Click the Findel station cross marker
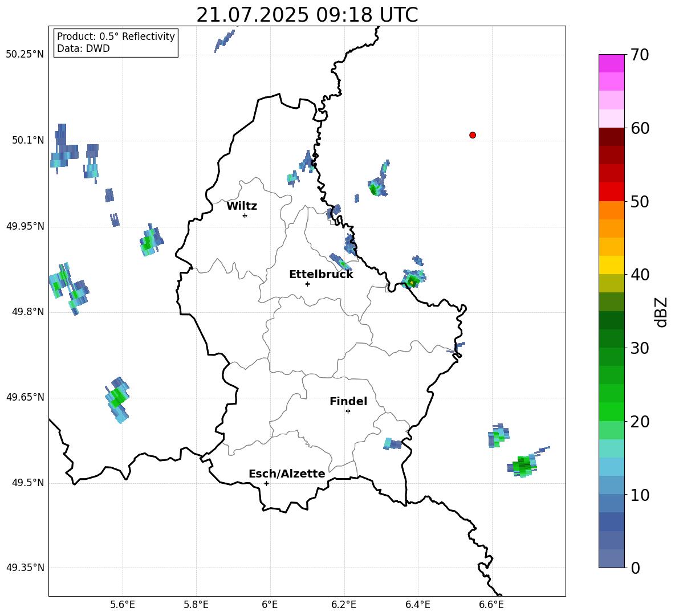This screenshot has height=616, width=675. [x=348, y=411]
